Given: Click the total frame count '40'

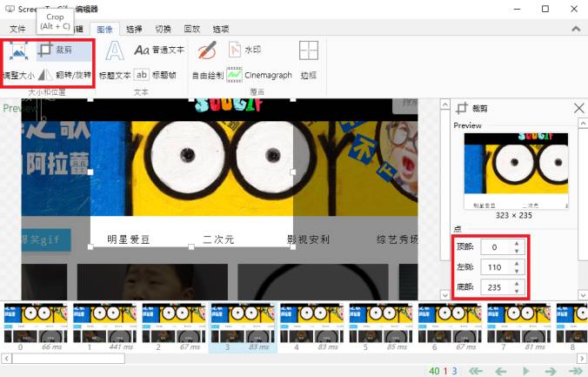Looking at the screenshot, I should [x=434, y=371].
